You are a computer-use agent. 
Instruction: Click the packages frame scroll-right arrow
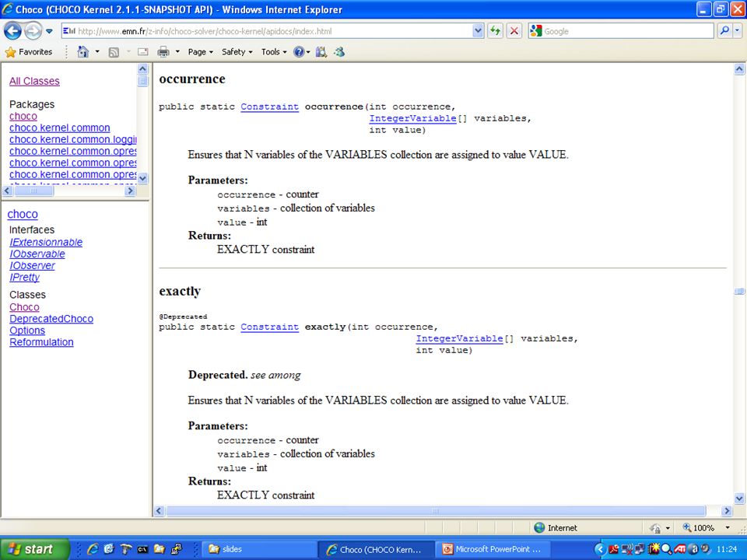click(130, 191)
